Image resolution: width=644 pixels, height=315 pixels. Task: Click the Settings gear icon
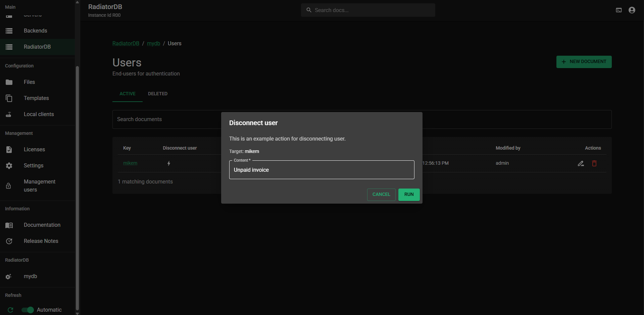click(x=9, y=166)
